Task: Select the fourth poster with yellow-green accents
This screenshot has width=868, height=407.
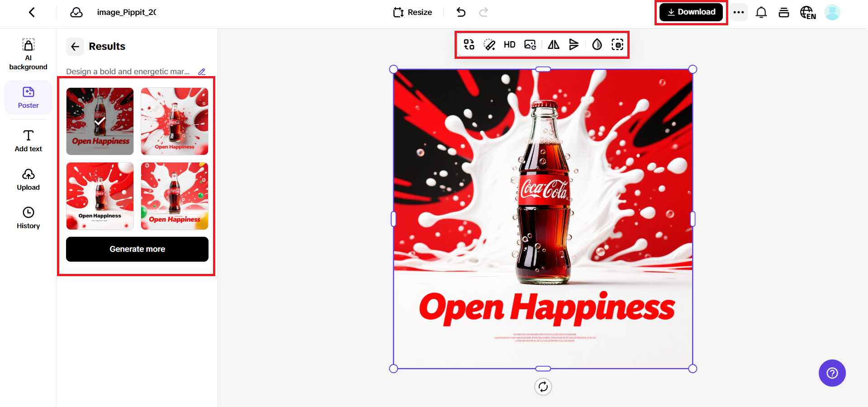Action: 175,196
